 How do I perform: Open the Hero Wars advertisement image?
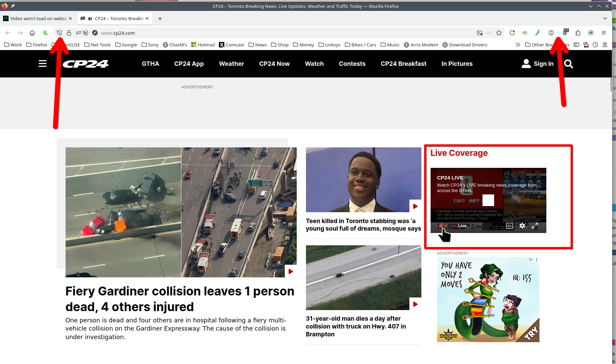pos(488,300)
